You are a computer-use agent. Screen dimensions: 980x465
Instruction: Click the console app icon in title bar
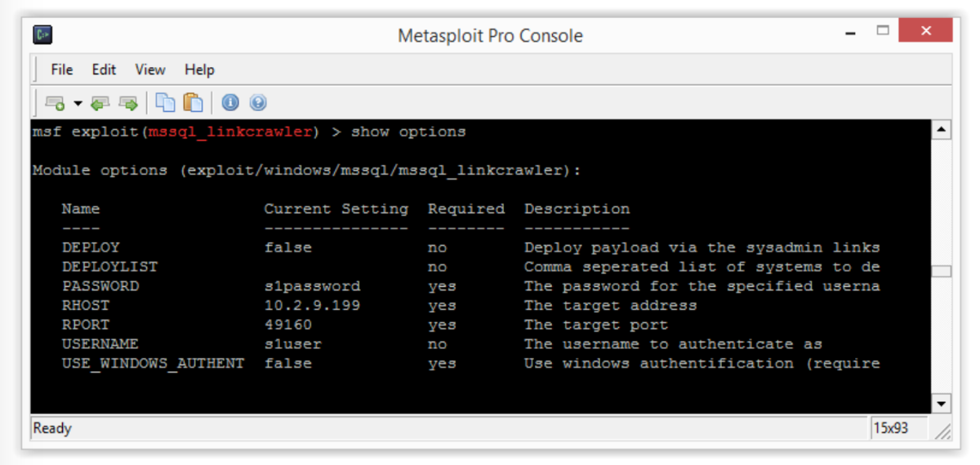pyautogui.click(x=42, y=35)
